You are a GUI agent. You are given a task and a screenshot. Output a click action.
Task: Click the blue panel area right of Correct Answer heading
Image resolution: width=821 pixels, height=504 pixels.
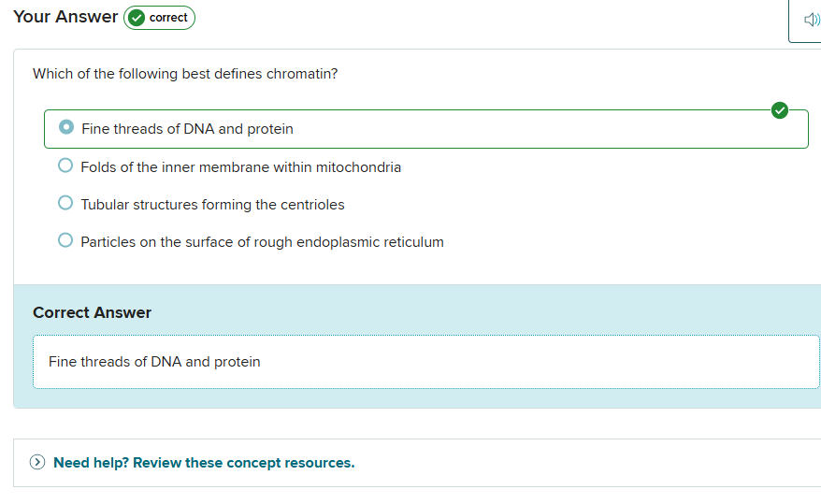click(x=486, y=312)
